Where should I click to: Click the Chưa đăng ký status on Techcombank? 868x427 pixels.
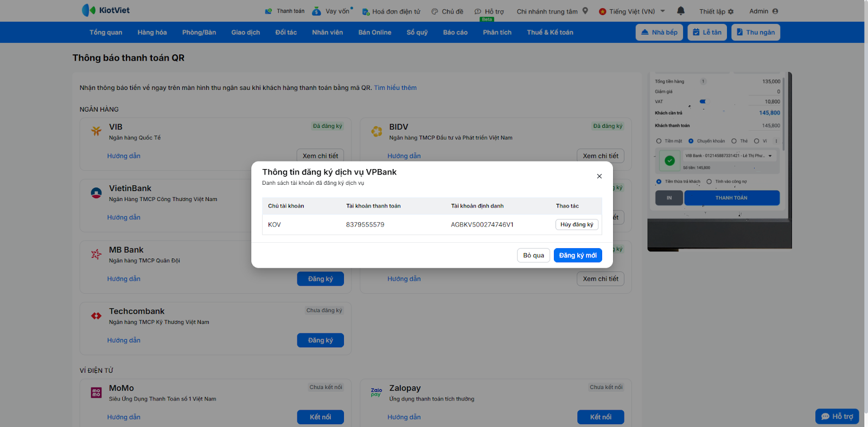(324, 310)
